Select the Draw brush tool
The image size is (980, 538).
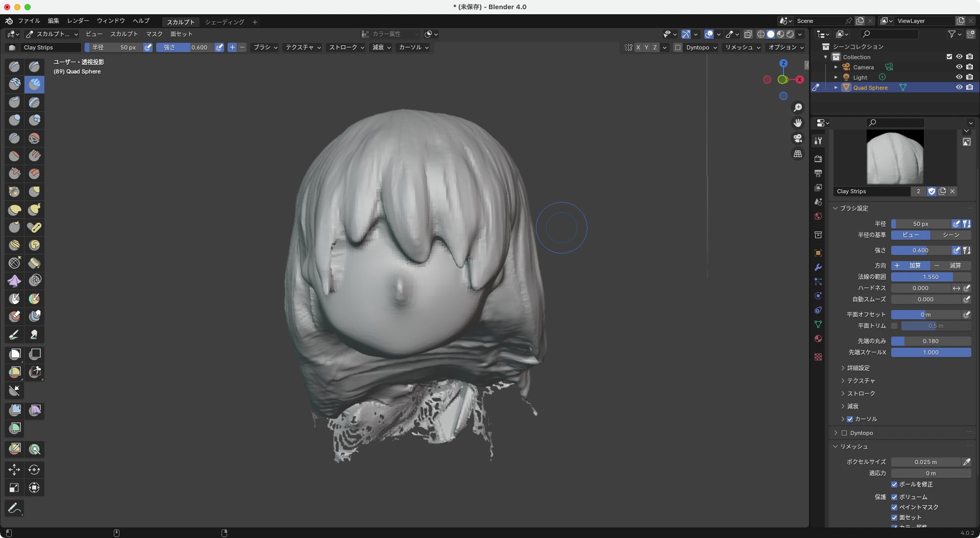pyautogui.click(x=14, y=66)
